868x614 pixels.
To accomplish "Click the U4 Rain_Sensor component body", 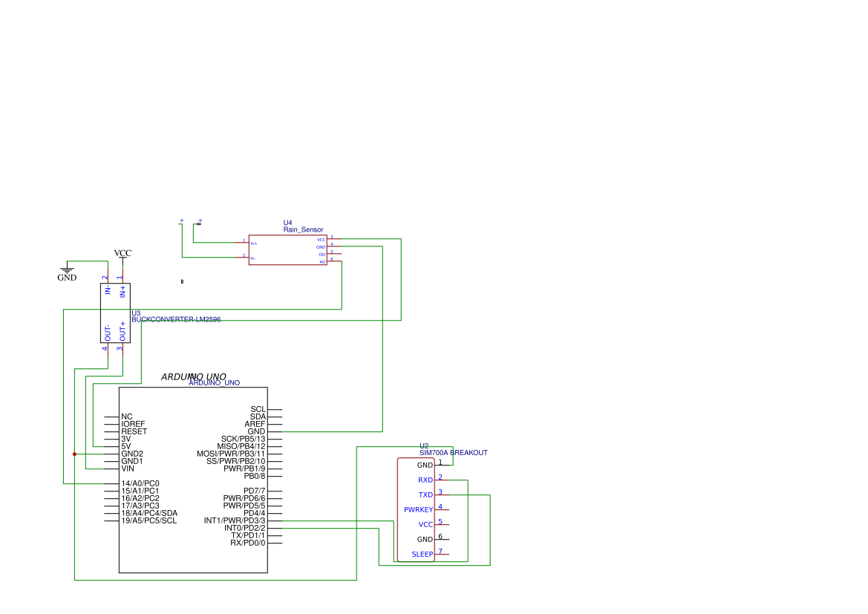I will [x=288, y=249].
